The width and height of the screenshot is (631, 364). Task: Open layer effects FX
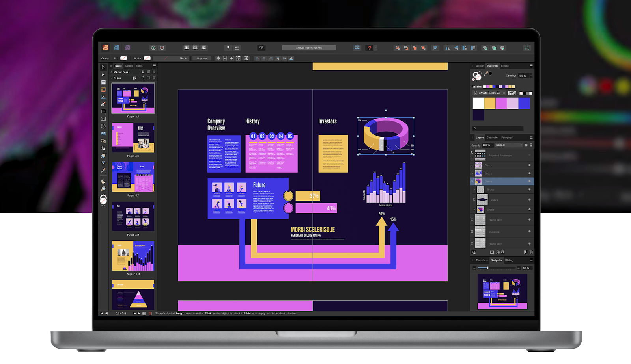pyautogui.click(x=503, y=252)
